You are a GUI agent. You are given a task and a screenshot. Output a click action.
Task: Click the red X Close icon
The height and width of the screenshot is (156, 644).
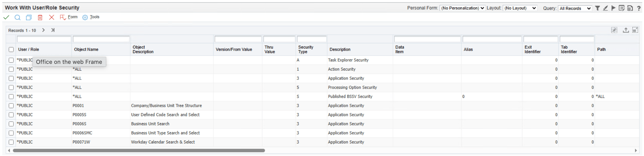pyautogui.click(x=52, y=17)
